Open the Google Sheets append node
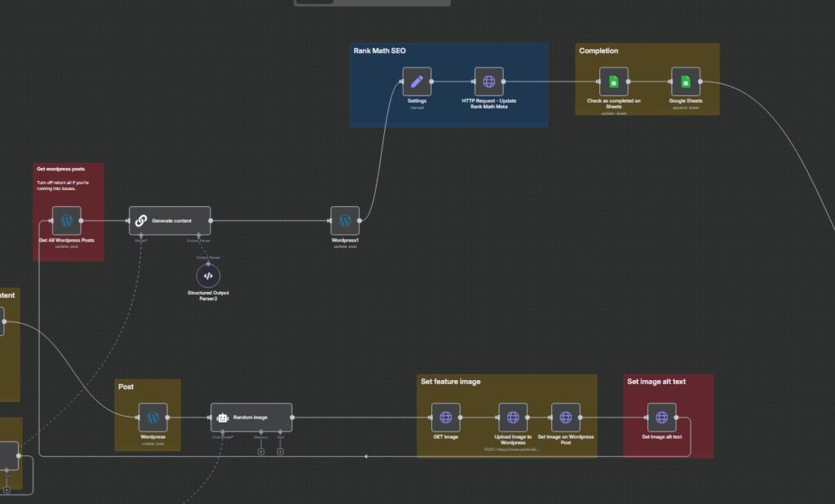Screen dimensions: 835x504 (685, 82)
